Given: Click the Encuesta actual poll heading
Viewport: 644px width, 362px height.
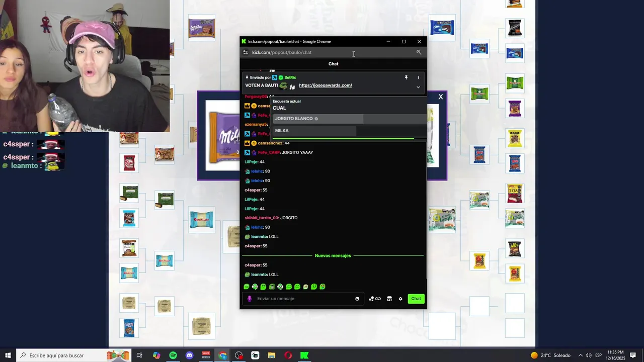Looking at the screenshot, I should (287, 101).
